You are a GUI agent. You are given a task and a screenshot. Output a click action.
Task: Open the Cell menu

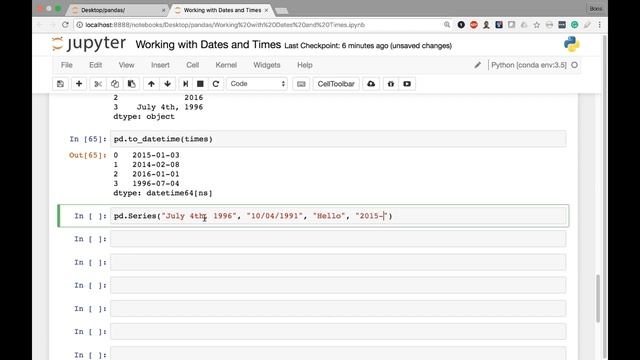pos(192,65)
